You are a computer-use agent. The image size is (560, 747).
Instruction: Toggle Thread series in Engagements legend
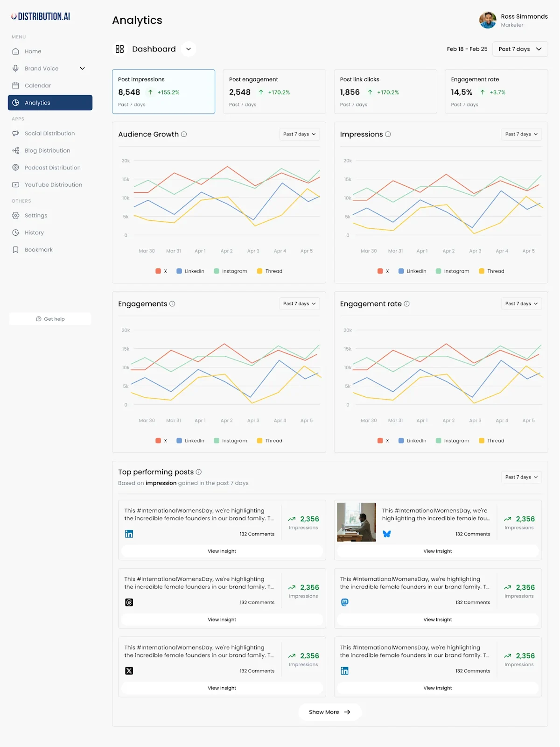click(270, 441)
